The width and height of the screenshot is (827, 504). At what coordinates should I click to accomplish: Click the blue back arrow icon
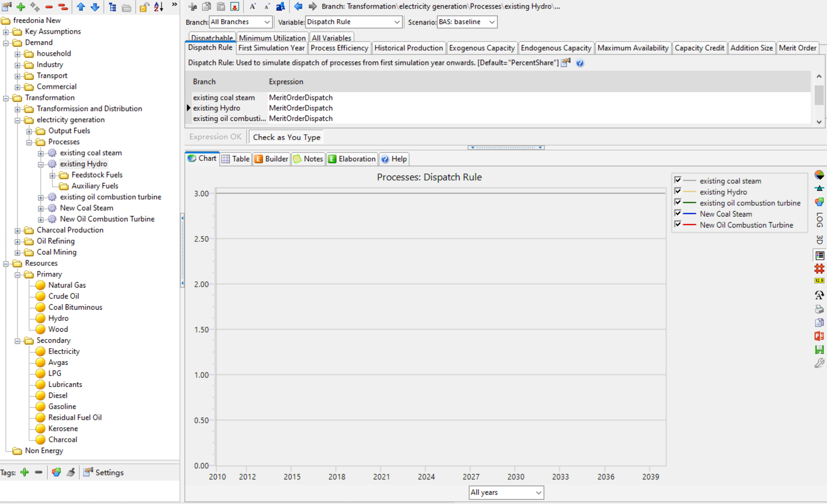298,6
